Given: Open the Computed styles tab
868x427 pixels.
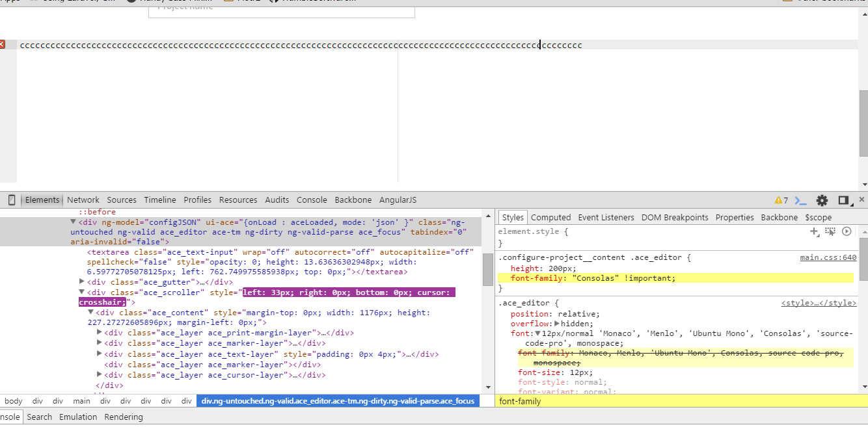Looking at the screenshot, I should coord(550,218).
